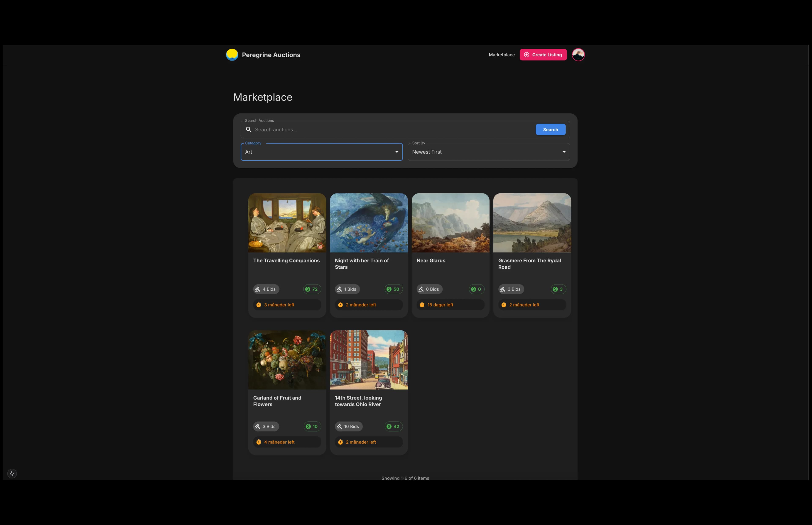812x525 pixels.
Task: Click the magnifying glass icon in the search bar
Action: pos(249,129)
